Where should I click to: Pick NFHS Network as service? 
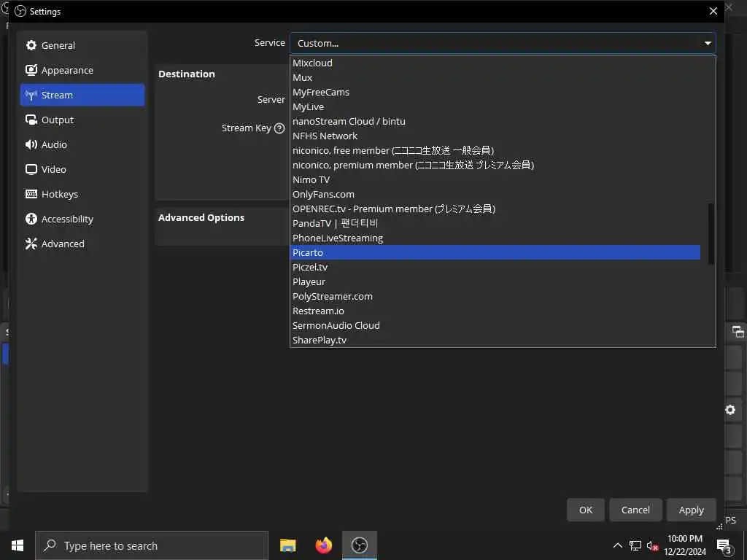[x=495, y=136]
